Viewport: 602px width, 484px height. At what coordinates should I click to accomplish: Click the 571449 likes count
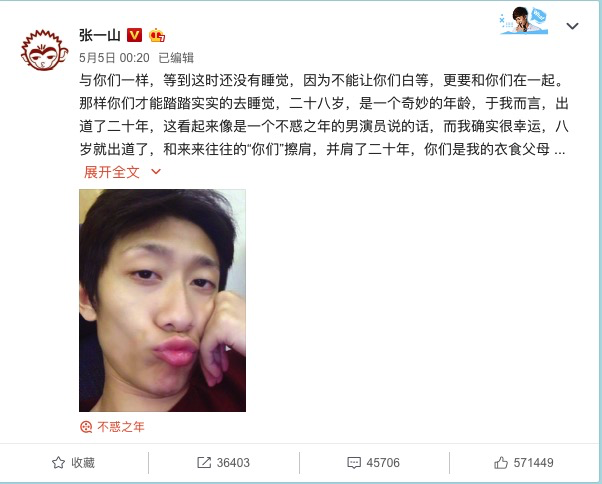point(533,463)
